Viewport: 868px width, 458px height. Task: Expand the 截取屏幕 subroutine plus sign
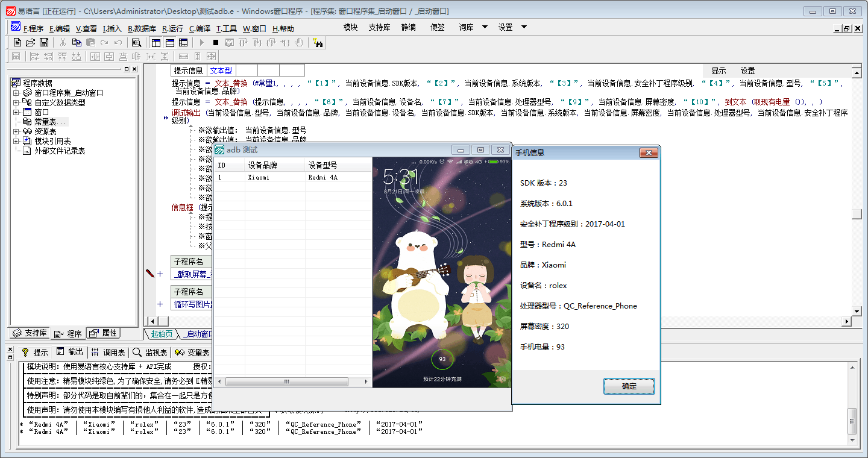click(160, 274)
